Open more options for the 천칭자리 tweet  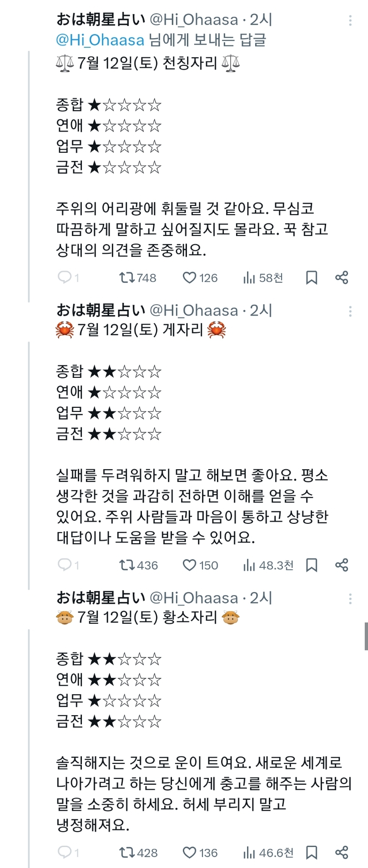350,20
